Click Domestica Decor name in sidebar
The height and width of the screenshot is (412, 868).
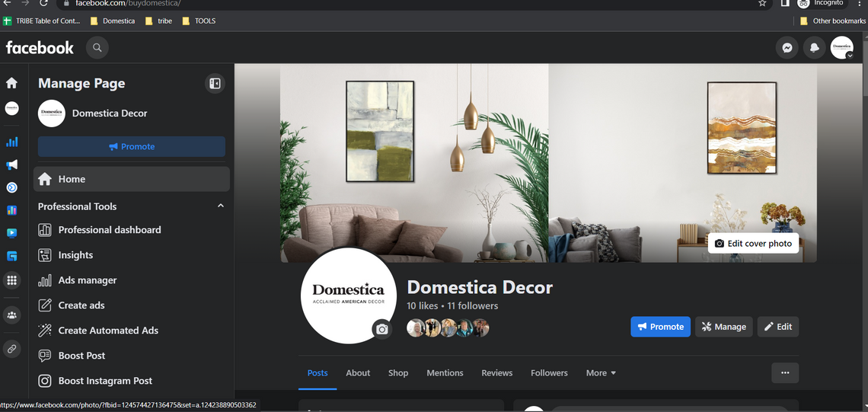pos(110,113)
